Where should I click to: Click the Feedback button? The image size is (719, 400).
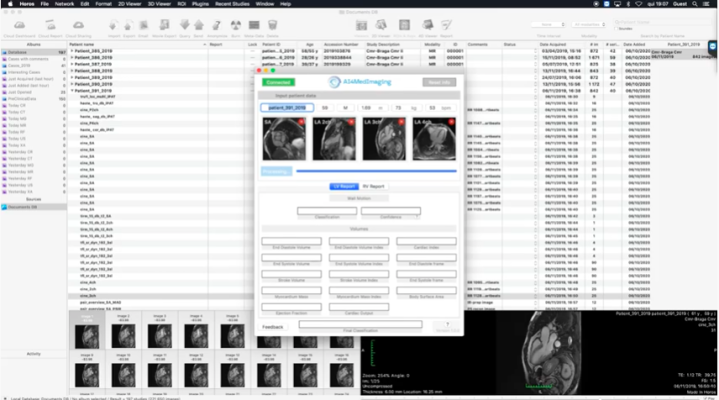click(x=273, y=326)
